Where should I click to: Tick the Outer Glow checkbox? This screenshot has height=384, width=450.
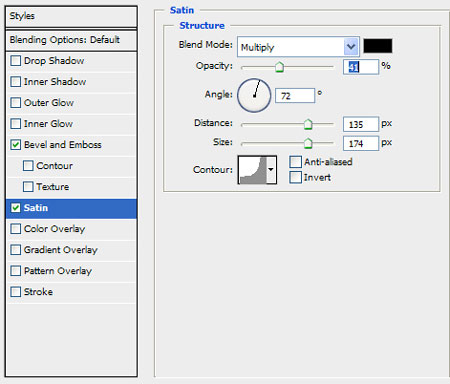(x=16, y=103)
